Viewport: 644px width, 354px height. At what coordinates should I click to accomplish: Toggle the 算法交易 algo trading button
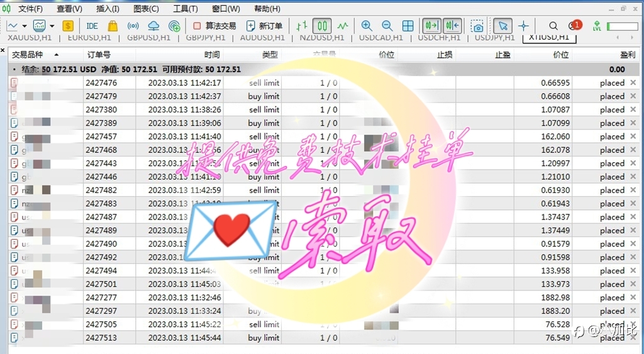point(214,26)
